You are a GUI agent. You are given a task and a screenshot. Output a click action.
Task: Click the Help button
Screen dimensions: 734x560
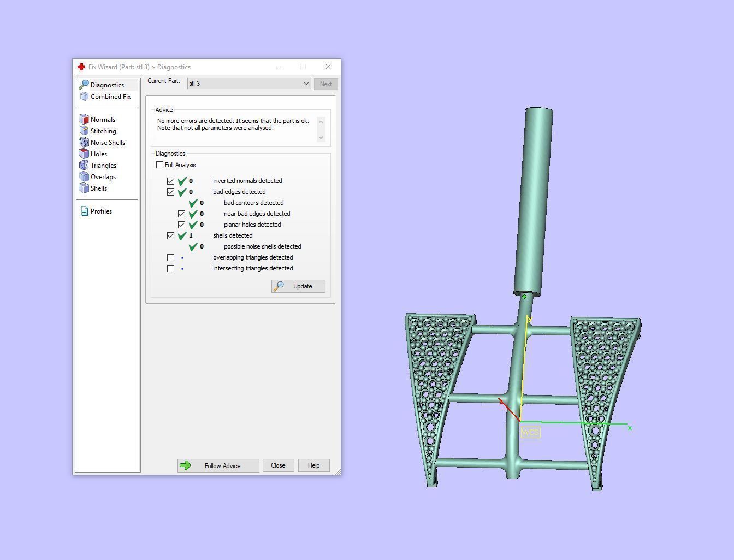pyautogui.click(x=313, y=465)
